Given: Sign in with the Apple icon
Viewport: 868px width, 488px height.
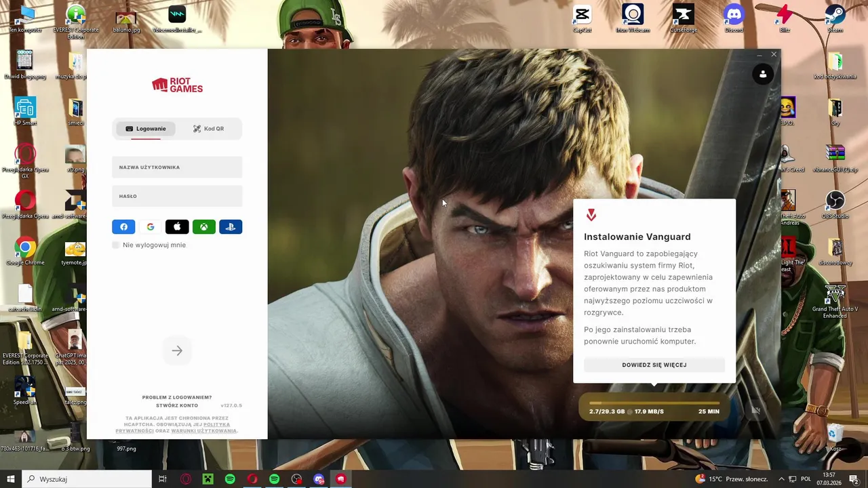Looking at the screenshot, I should coord(177,227).
